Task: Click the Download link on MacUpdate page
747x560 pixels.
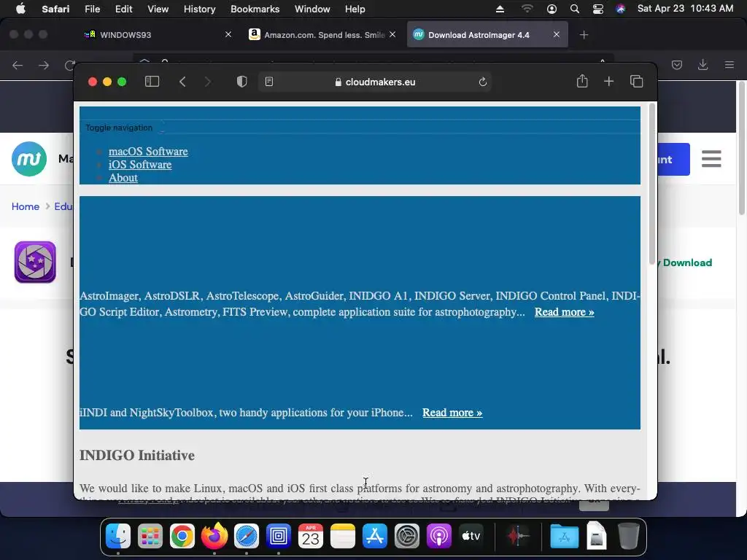Action: point(687,262)
